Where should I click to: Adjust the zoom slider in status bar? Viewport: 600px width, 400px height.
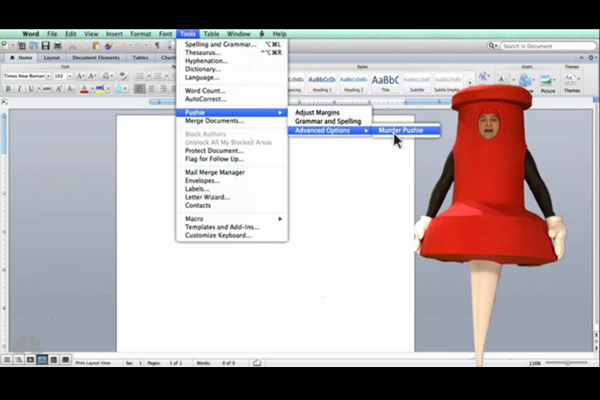[x=565, y=361]
